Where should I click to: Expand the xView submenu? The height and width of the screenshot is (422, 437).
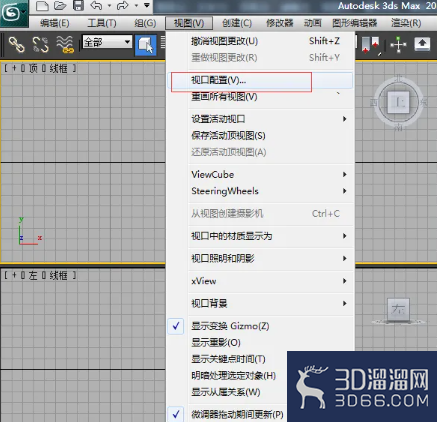point(271,281)
